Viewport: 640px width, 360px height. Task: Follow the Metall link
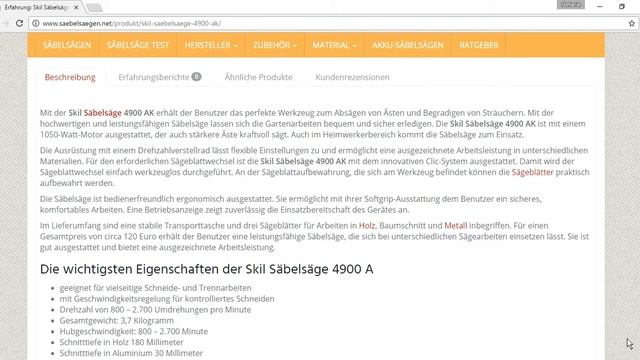pyautogui.click(x=456, y=225)
